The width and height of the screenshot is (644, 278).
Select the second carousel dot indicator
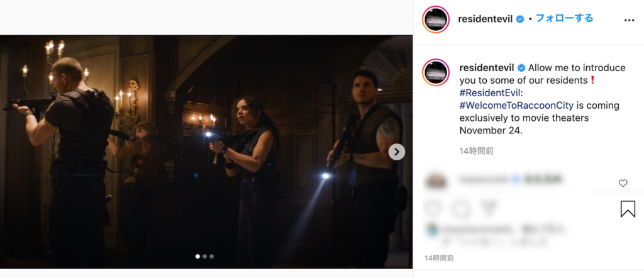tap(204, 256)
